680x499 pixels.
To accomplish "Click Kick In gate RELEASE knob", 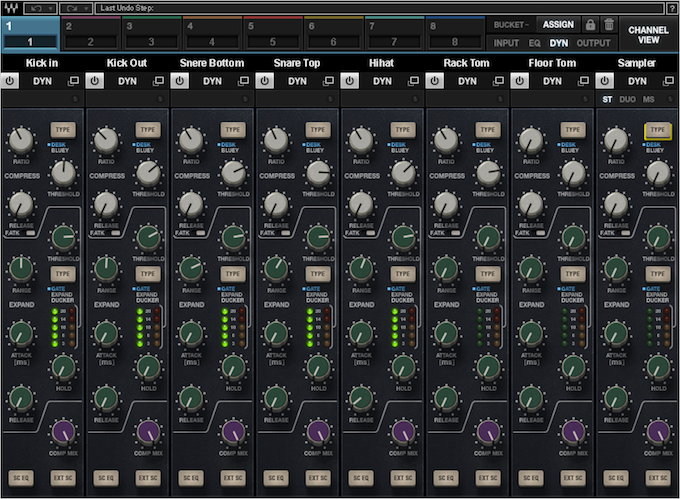I will click(x=21, y=398).
